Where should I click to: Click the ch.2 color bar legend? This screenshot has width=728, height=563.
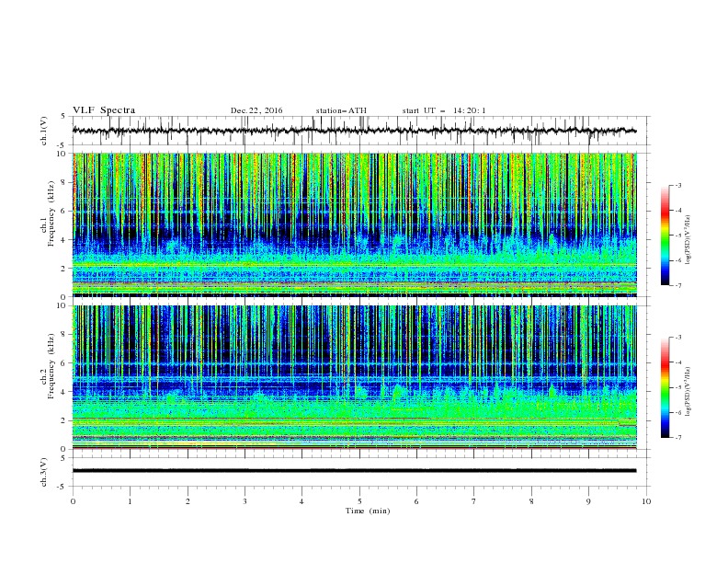click(665, 387)
